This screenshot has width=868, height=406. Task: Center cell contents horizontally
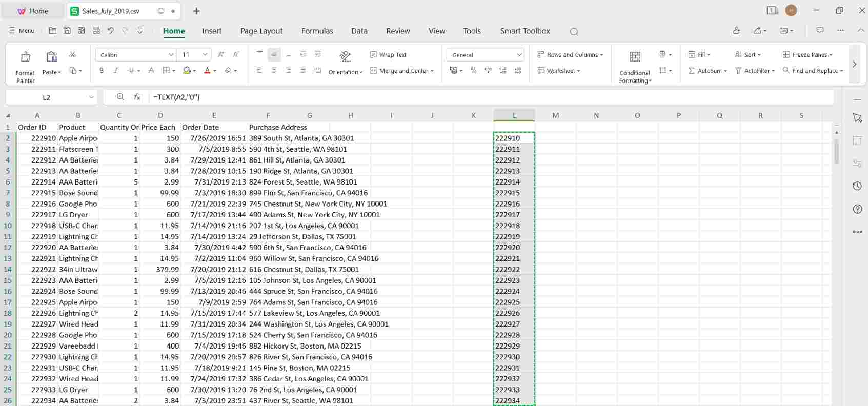[274, 70]
